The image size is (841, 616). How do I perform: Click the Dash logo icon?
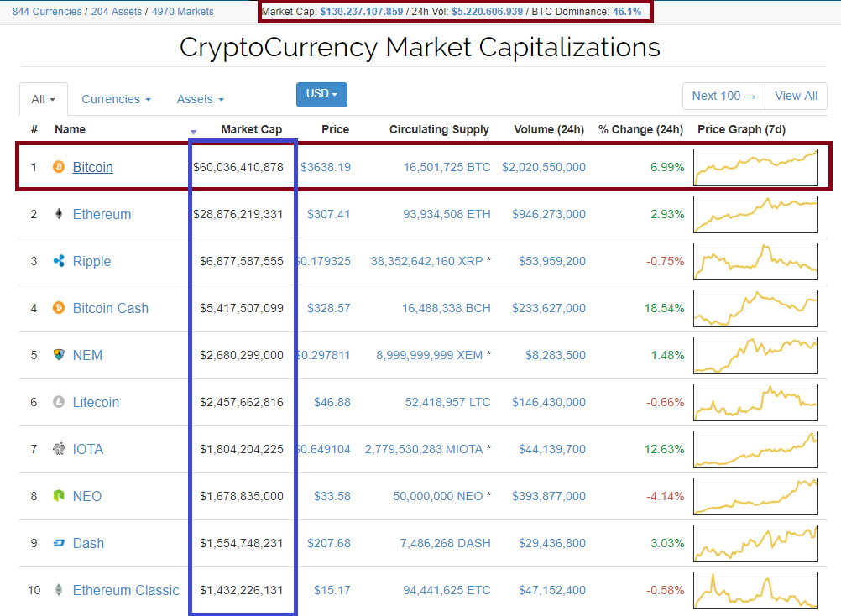pyautogui.click(x=59, y=543)
